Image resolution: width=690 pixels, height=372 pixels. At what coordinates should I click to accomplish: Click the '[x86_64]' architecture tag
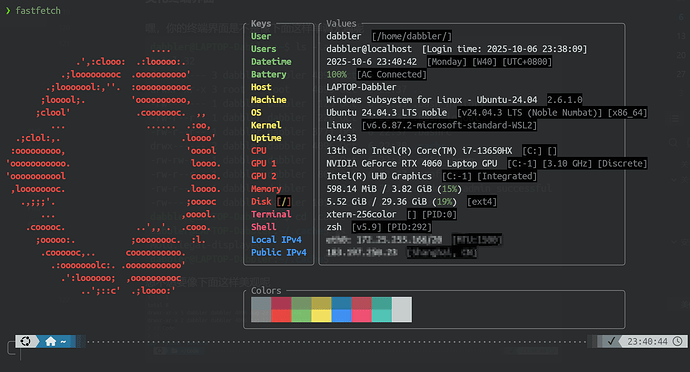pyautogui.click(x=628, y=113)
